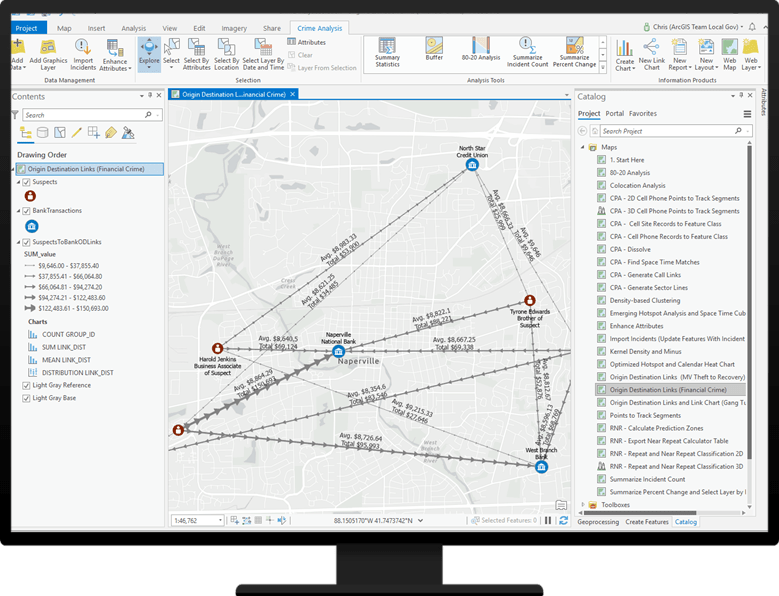Choose the Select By Location tool

tap(227, 55)
